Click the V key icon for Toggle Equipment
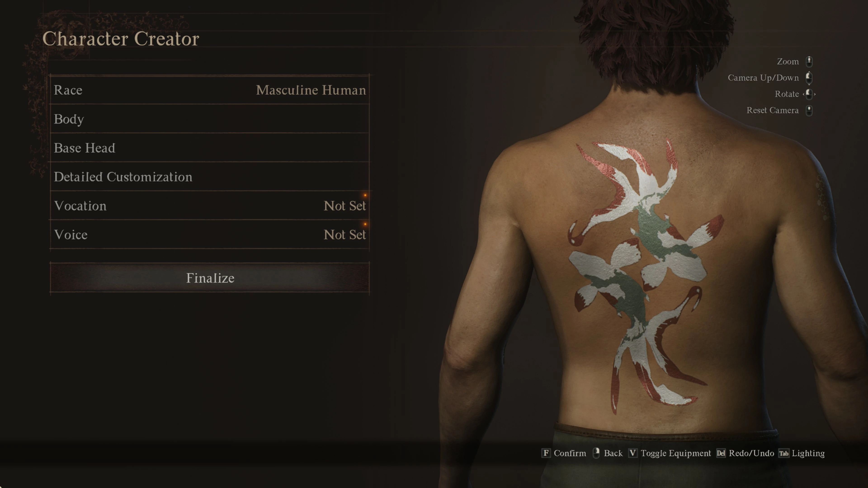Viewport: 868px width, 488px height. (x=633, y=453)
